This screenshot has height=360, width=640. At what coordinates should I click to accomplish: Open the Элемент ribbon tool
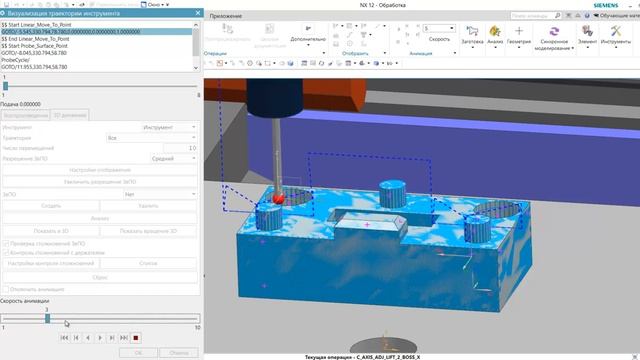pos(587,36)
